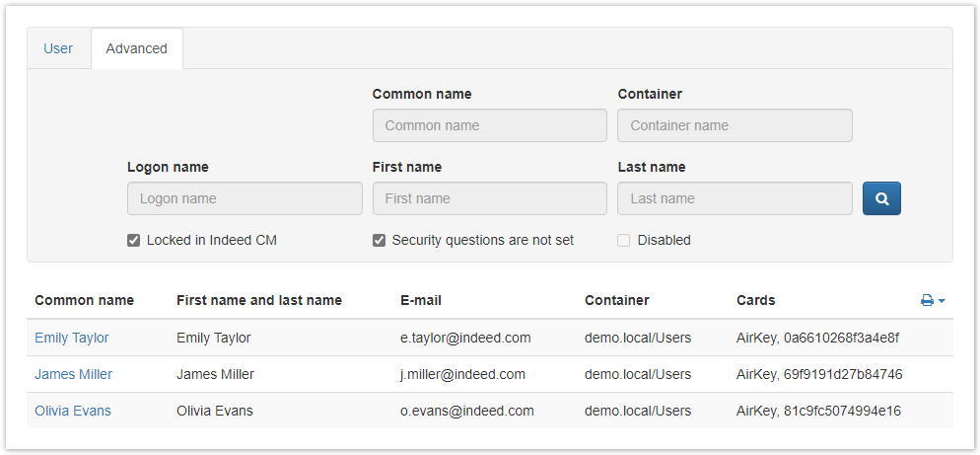
Task: Click the E-mail column header
Action: tap(421, 300)
